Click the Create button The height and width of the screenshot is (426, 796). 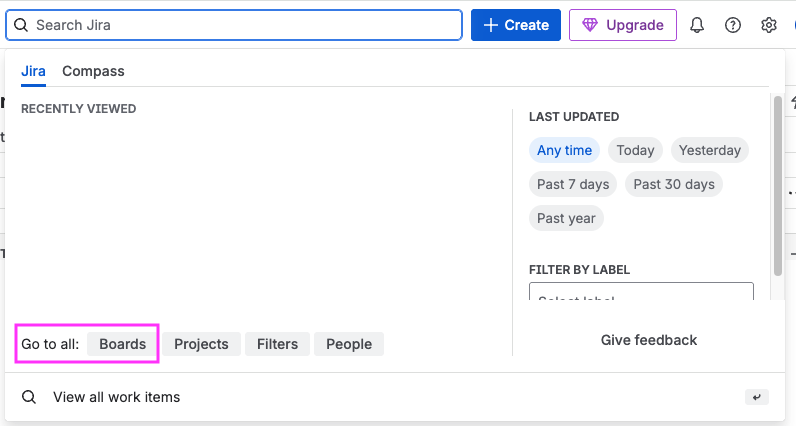tap(516, 25)
